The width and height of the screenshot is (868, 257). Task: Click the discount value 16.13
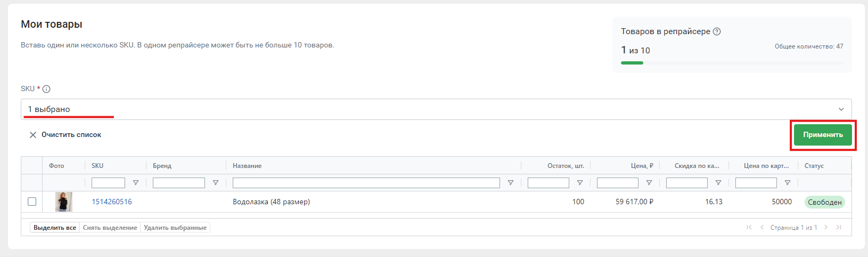[x=714, y=202]
